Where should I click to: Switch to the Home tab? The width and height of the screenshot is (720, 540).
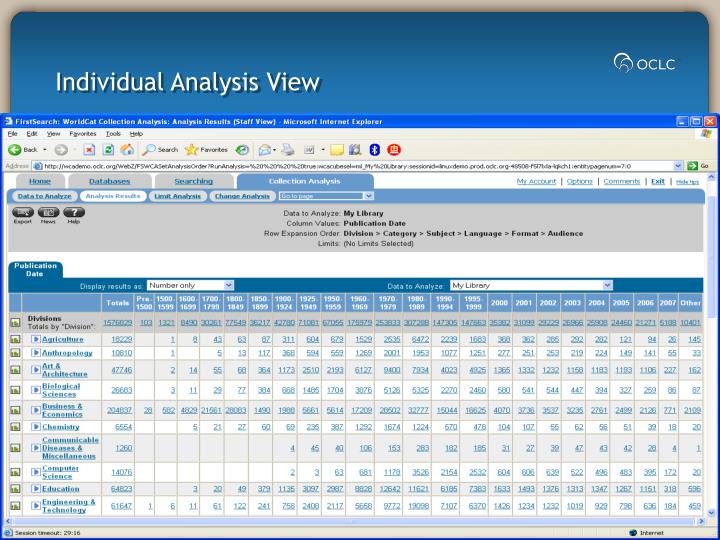40,181
